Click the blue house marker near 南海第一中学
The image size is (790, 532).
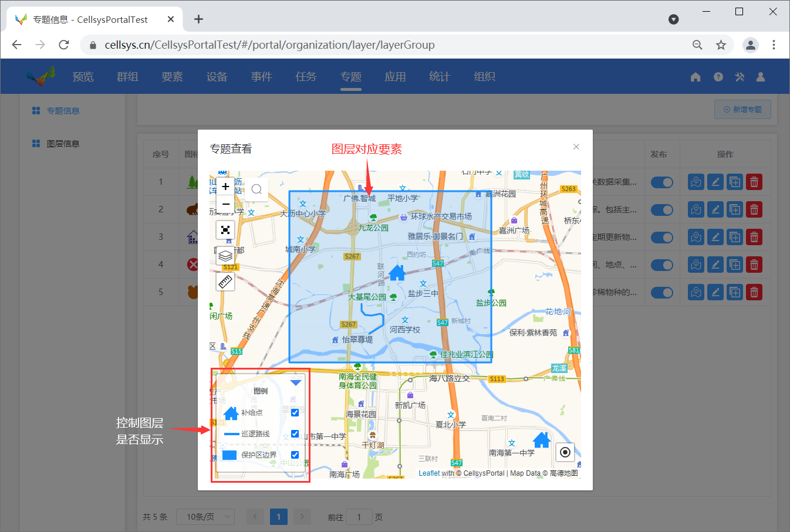[x=541, y=439]
